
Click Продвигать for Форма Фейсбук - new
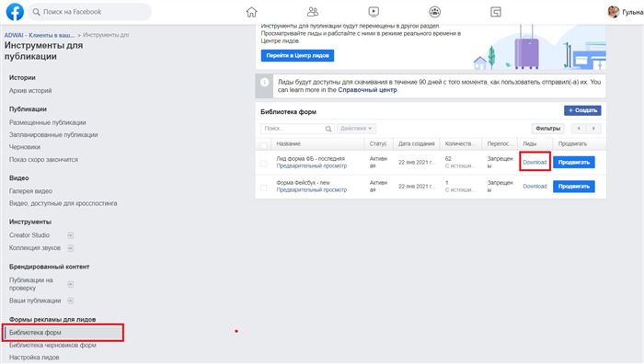point(574,187)
